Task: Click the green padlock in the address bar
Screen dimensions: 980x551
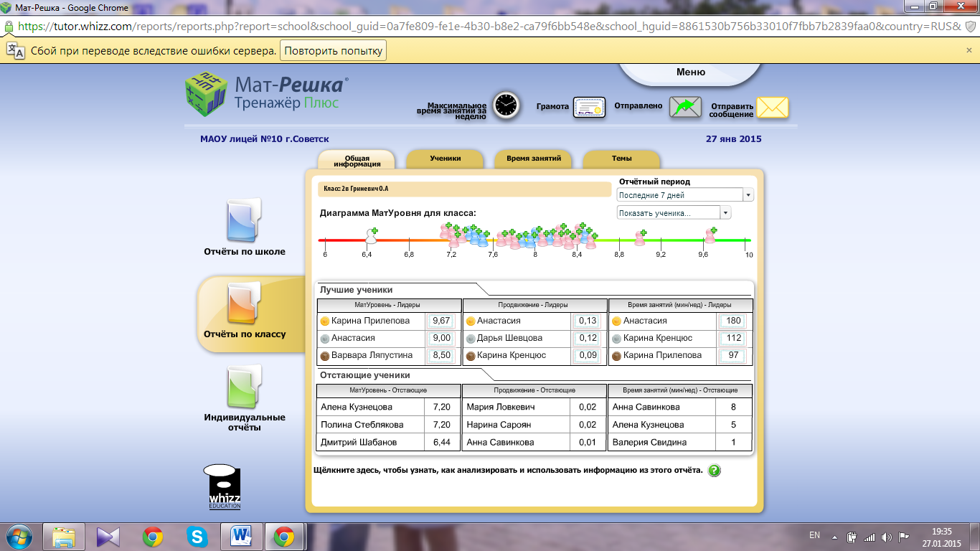Action: (9, 26)
